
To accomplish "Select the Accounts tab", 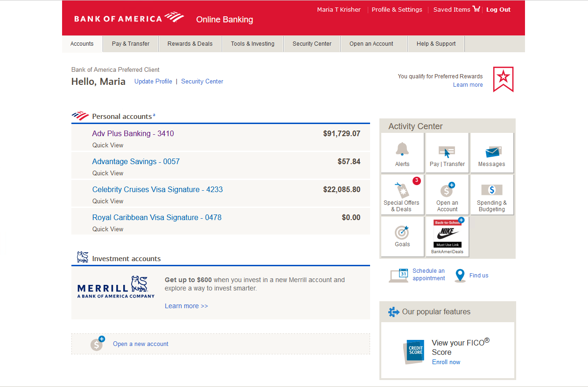I will [82, 44].
